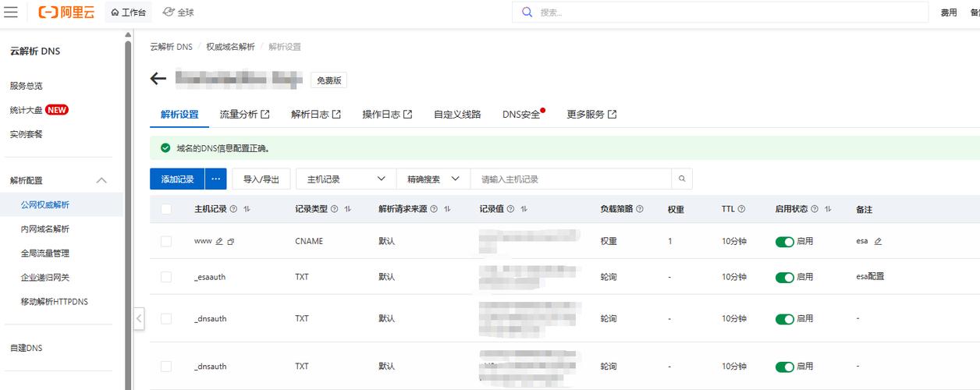Check the www record row checkbox
Image resolution: width=980 pixels, height=390 pixels.
pos(166,241)
